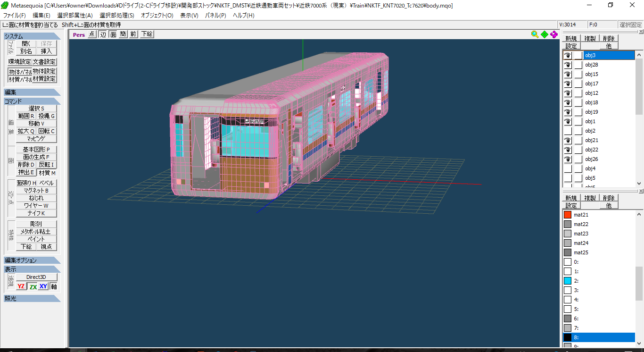This screenshot has height=352, width=644.
Task: Select the マグネット B magnet command
Action: coord(36,191)
